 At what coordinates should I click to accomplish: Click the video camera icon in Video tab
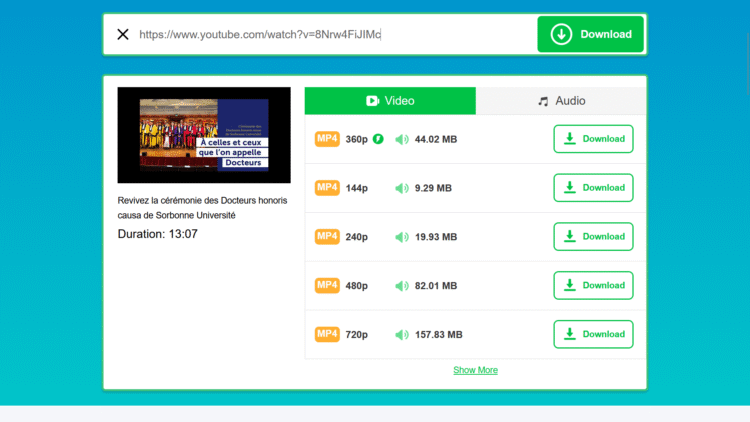(373, 101)
